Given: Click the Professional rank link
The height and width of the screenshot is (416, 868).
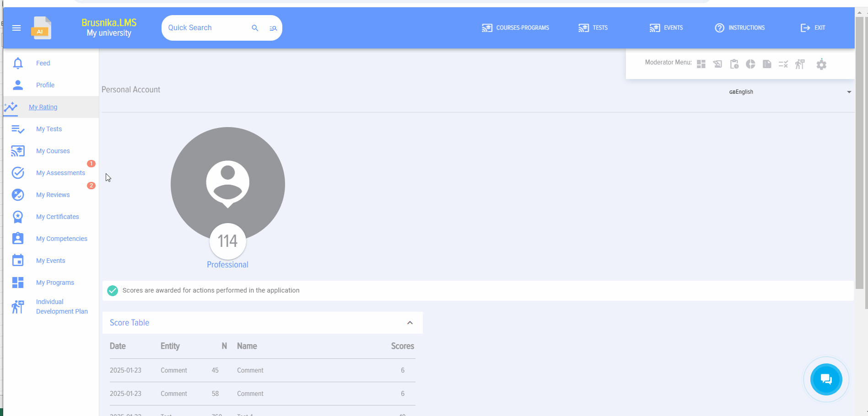Looking at the screenshot, I should click(x=227, y=265).
